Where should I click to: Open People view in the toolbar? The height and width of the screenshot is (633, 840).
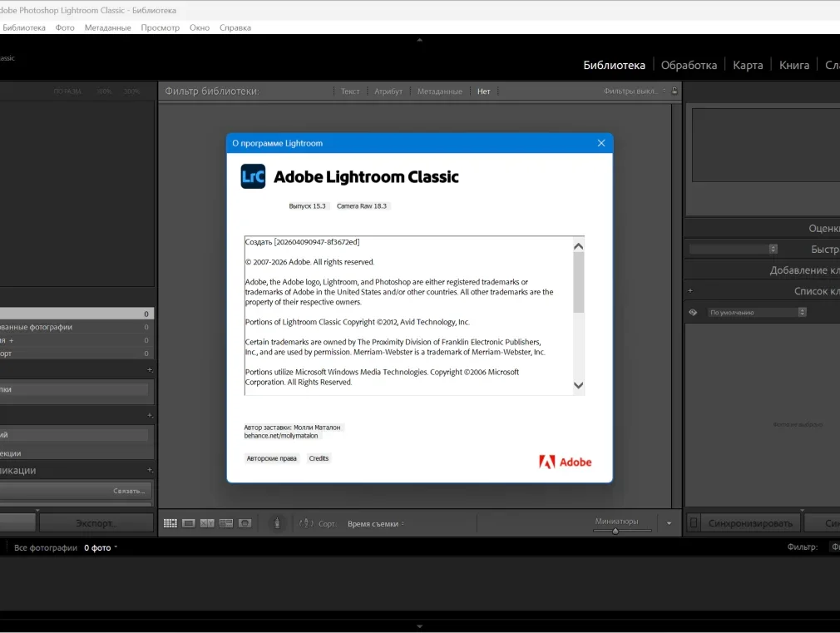(x=245, y=523)
